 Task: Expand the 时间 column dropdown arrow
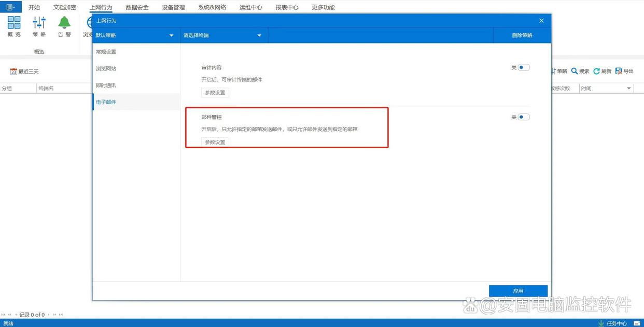click(629, 89)
